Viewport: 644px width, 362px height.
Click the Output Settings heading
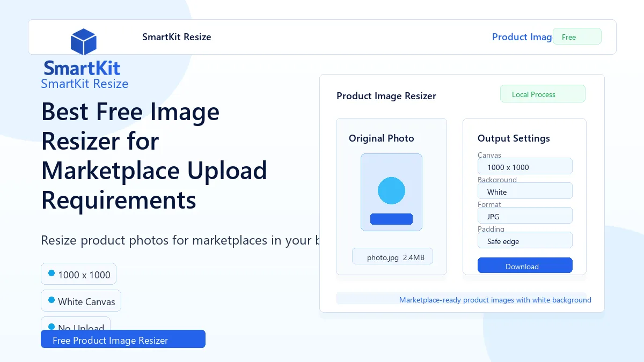[514, 138]
